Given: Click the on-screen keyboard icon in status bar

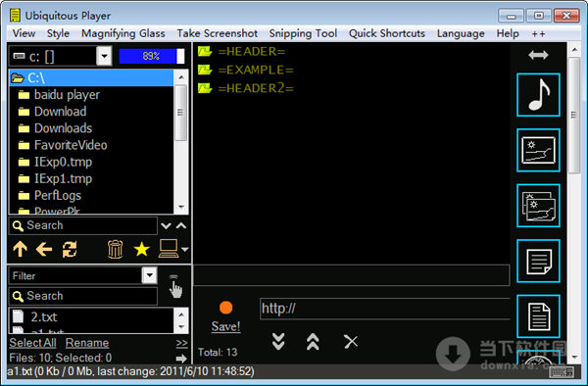Looking at the screenshot, I should click(x=562, y=371).
